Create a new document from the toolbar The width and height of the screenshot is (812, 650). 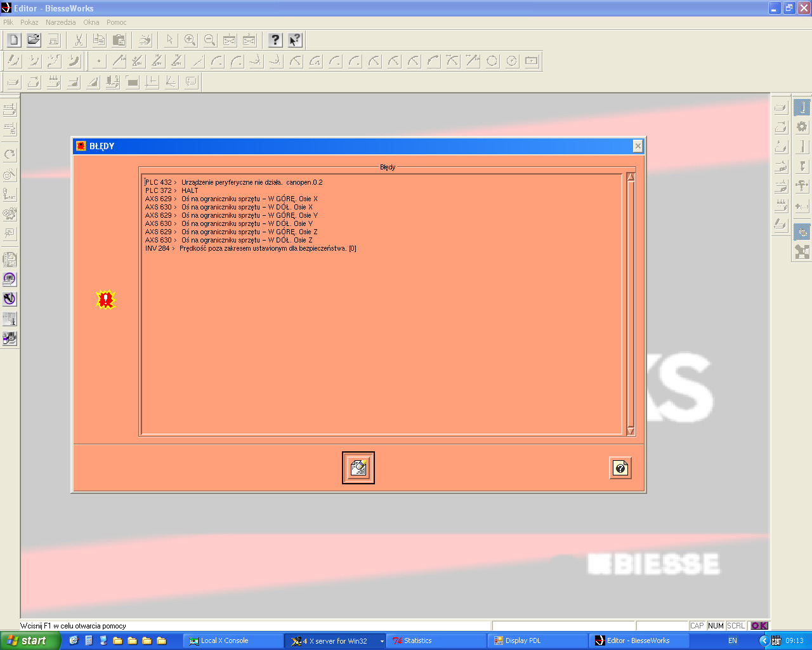(14, 40)
